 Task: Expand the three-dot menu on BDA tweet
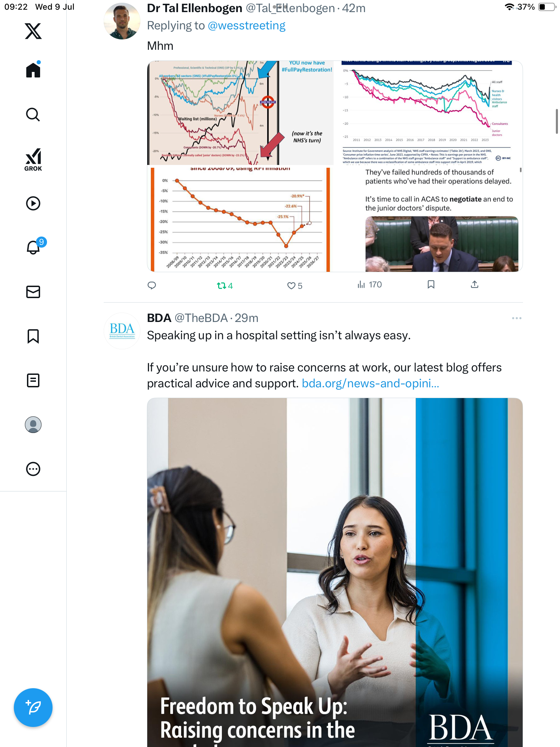coord(516,318)
